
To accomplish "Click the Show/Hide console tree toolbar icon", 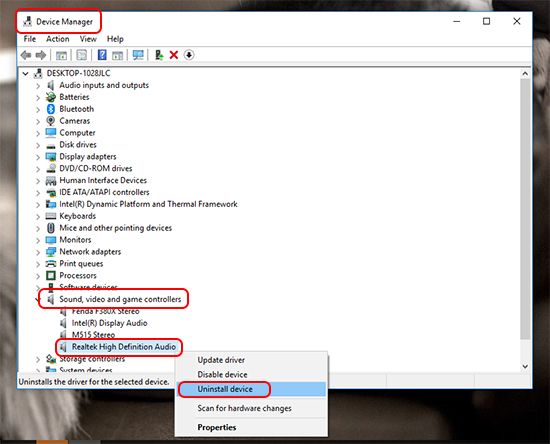I will tap(61, 55).
